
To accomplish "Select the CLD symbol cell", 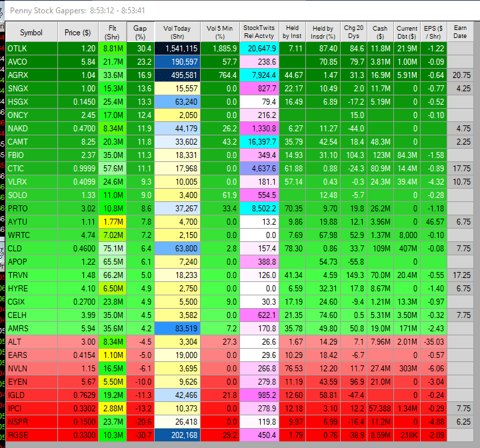I will pos(31,249).
